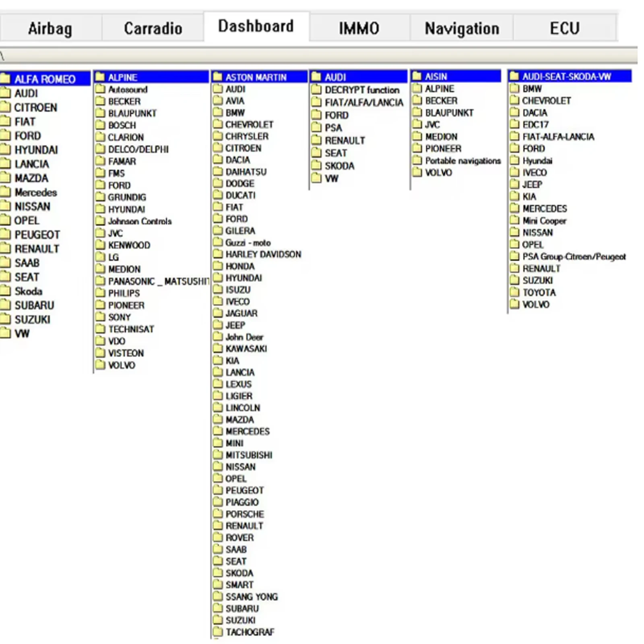Select the folder icon beside TOYOTA

(514, 292)
